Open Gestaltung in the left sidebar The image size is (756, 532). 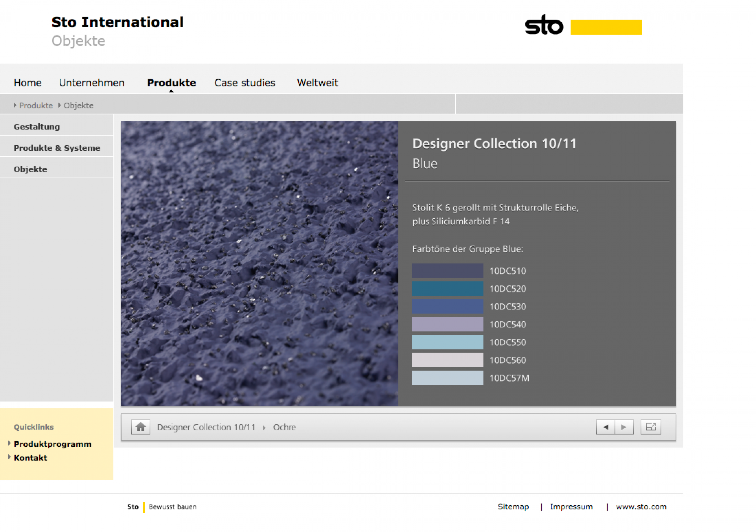37,127
